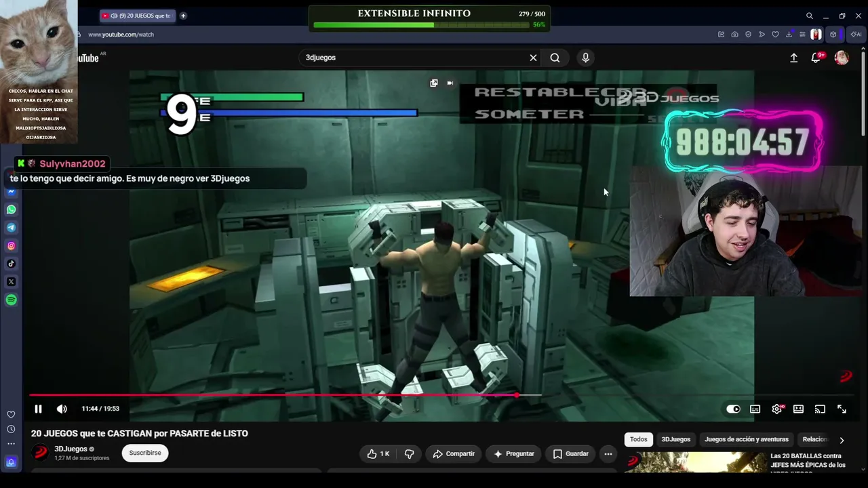
Task: Open the browser privacy shield icon
Action: pyautogui.click(x=748, y=35)
